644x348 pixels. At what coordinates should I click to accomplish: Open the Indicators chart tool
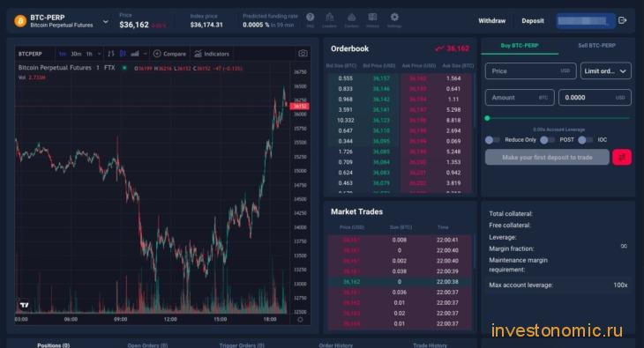(x=212, y=54)
